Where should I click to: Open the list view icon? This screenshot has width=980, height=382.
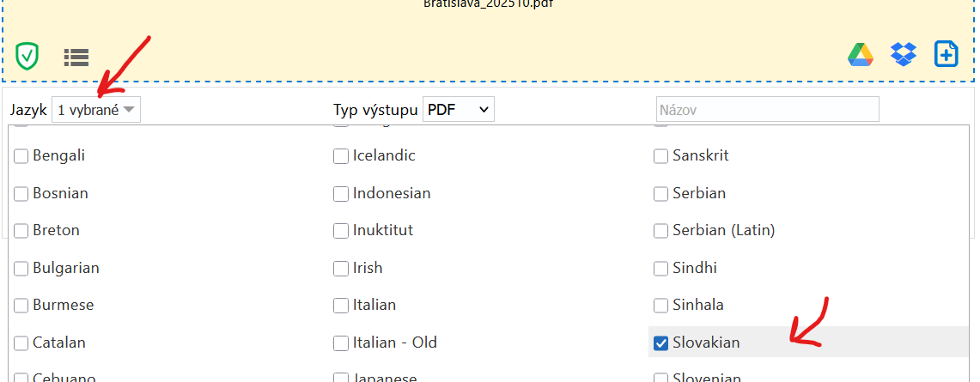point(76,58)
